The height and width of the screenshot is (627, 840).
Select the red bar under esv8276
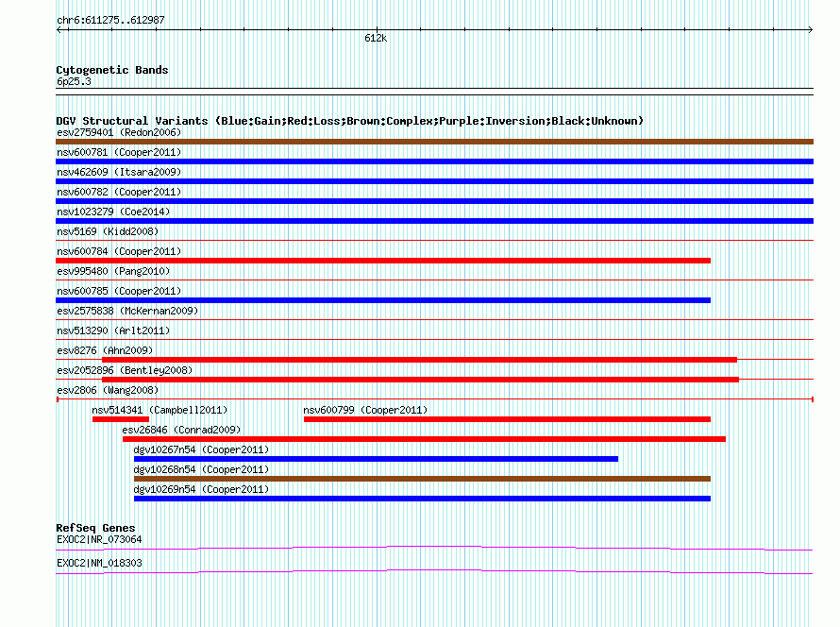tap(419, 360)
